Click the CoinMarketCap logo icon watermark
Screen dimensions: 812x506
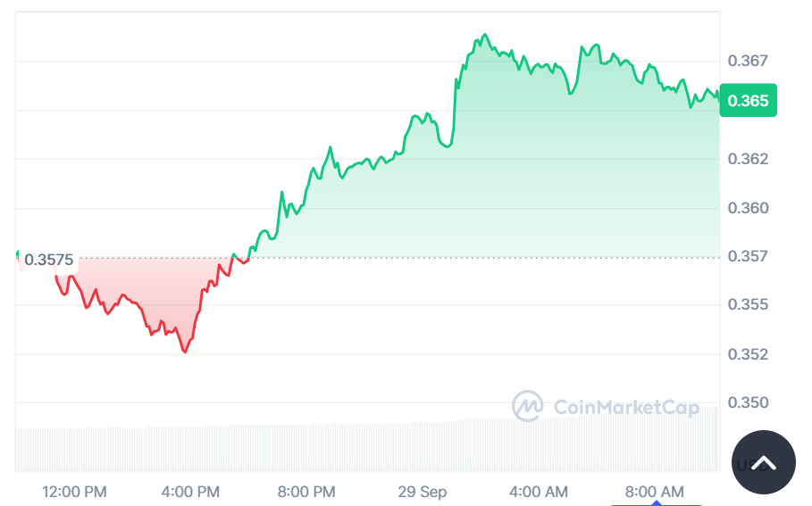527,406
